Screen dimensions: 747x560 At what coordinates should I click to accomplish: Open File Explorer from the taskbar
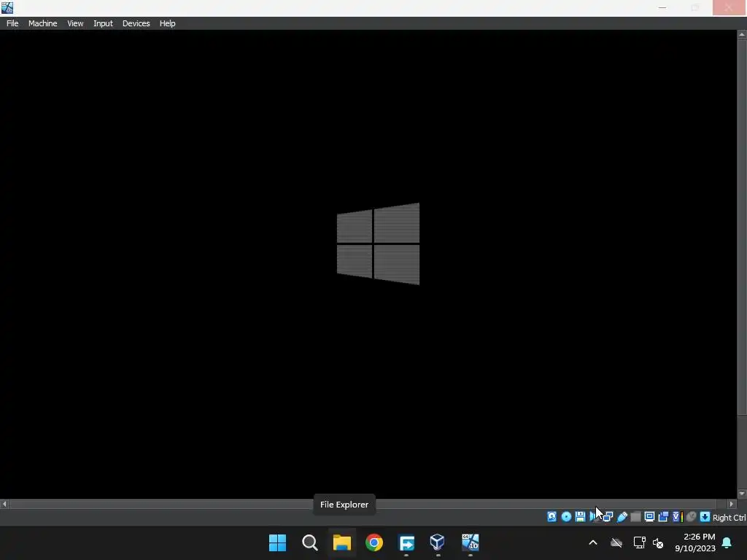pyautogui.click(x=341, y=542)
